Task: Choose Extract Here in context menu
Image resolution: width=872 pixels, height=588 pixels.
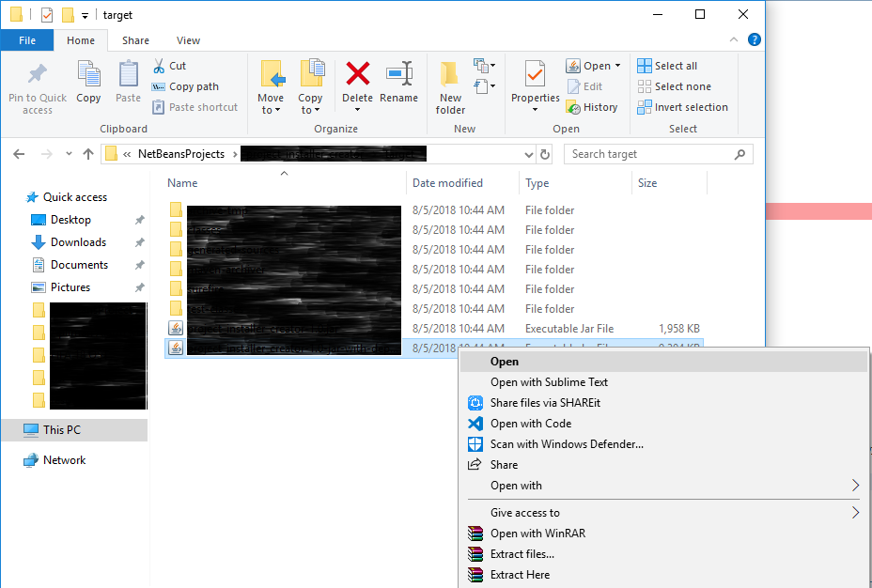Action: click(663, 575)
